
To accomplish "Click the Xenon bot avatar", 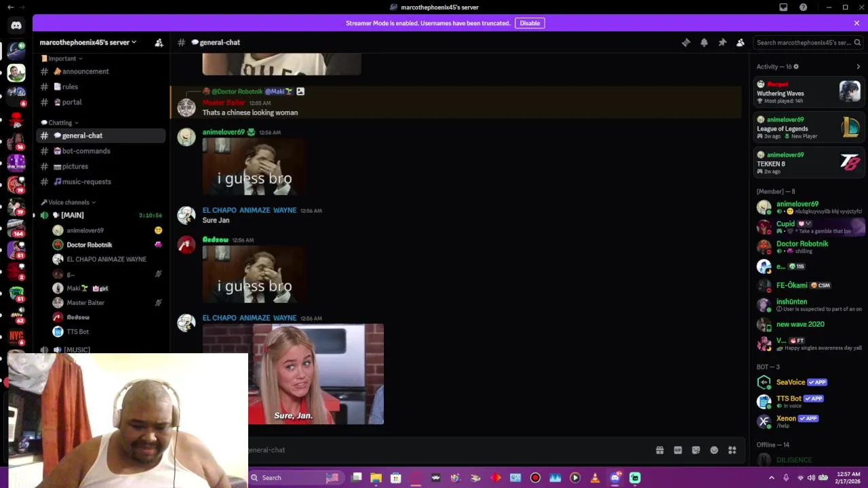I will 764,421.
